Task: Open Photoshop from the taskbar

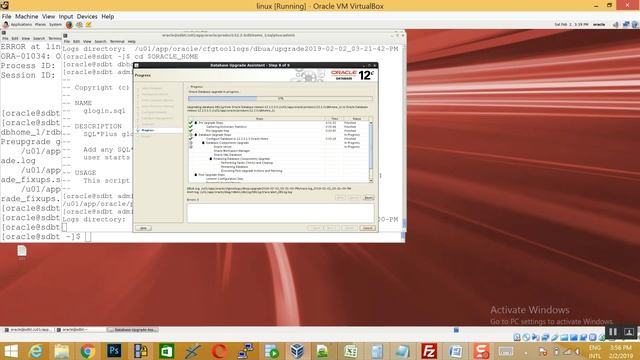Action: click(114, 351)
